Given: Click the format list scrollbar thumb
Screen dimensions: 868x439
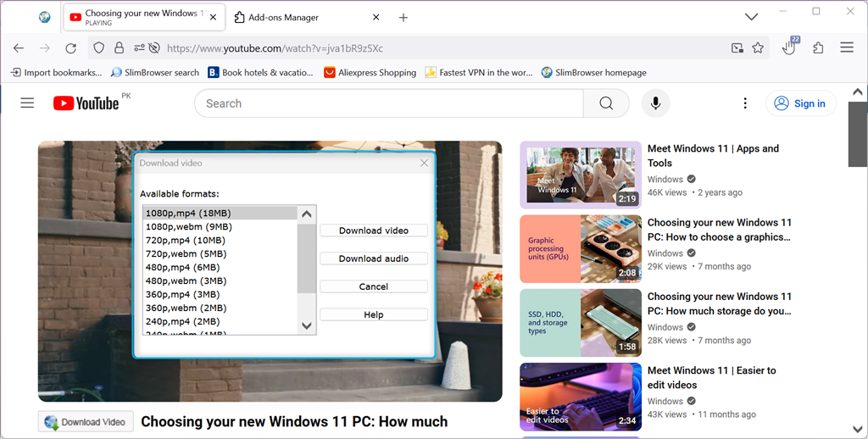Looking at the screenshot, I should point(307,258).
